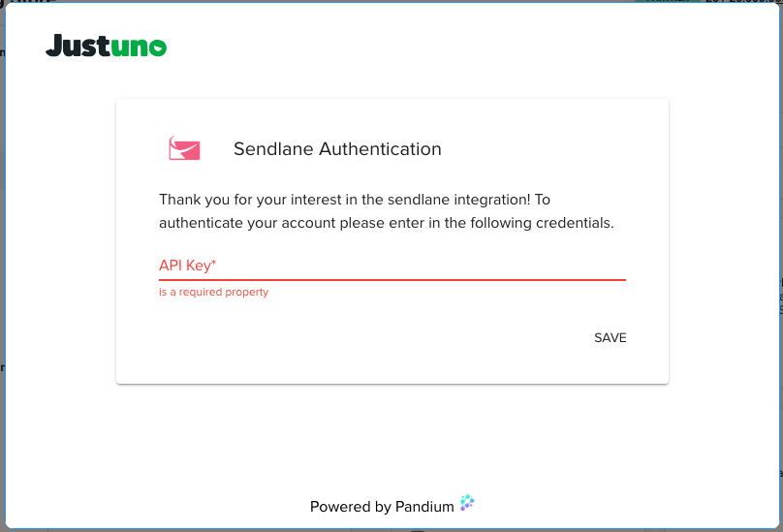The image size is (783, 532).
Task: Click the pink Sendlane envelope icon
Action: (x=184, y=148)
